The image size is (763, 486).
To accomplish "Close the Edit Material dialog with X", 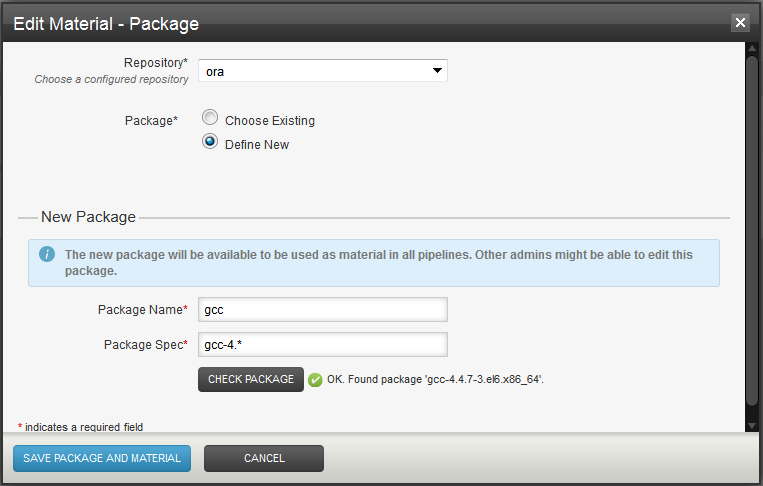I will click(x=740, y=22).
